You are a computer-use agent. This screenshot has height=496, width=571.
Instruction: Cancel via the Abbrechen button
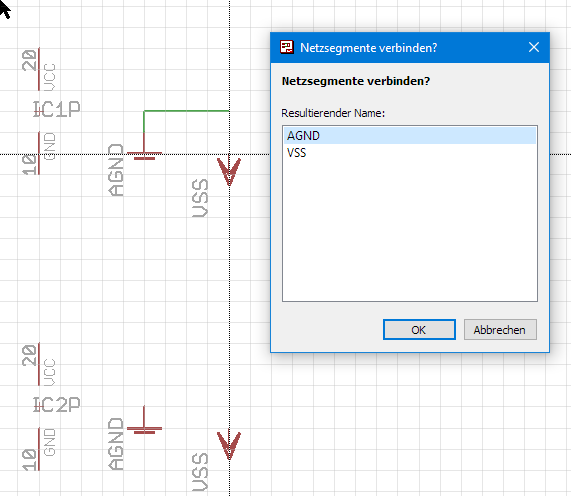pos(500,330)
